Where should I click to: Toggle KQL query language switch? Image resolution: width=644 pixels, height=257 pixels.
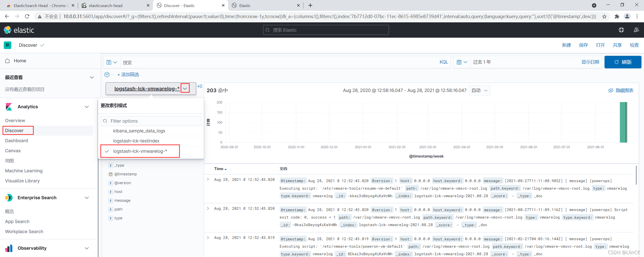[444, 62]
